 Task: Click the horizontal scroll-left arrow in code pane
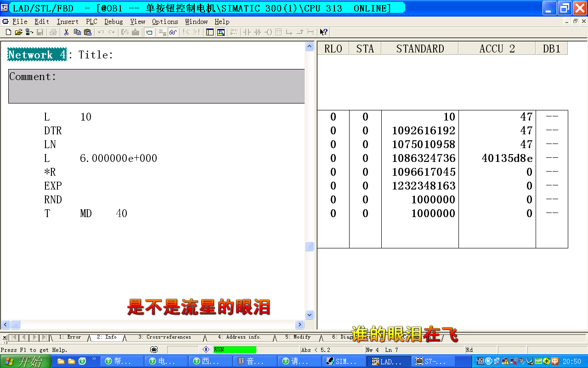6,325
